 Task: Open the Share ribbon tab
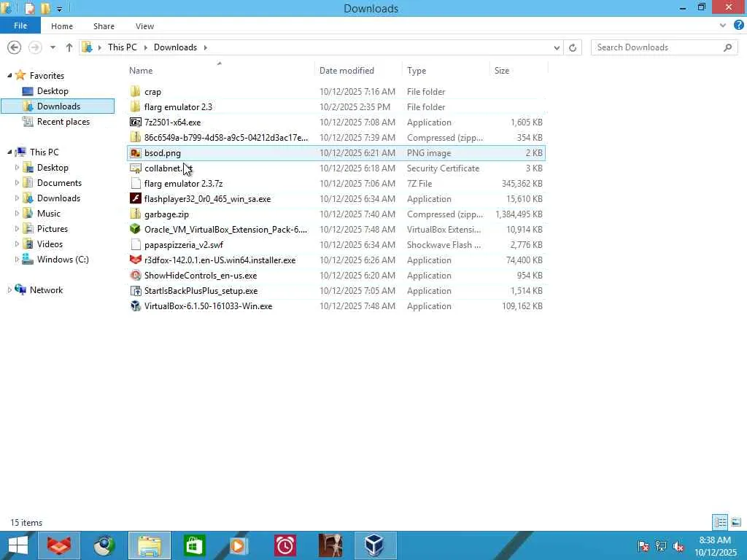click(x=104, y=26)
